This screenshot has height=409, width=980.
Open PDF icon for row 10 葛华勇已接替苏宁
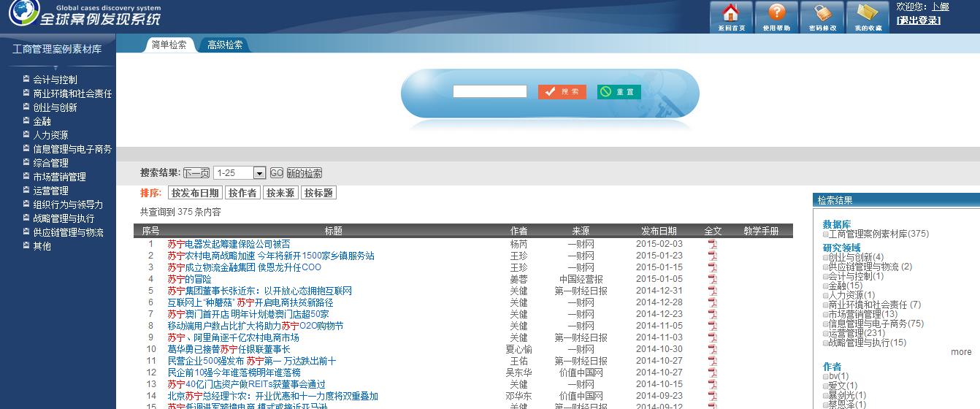713,349
